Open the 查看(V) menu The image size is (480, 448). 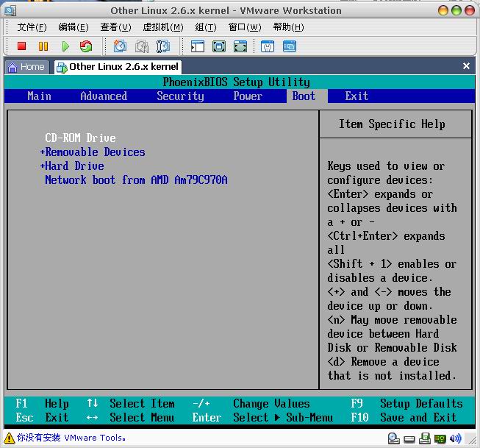[x=115, y=27]
